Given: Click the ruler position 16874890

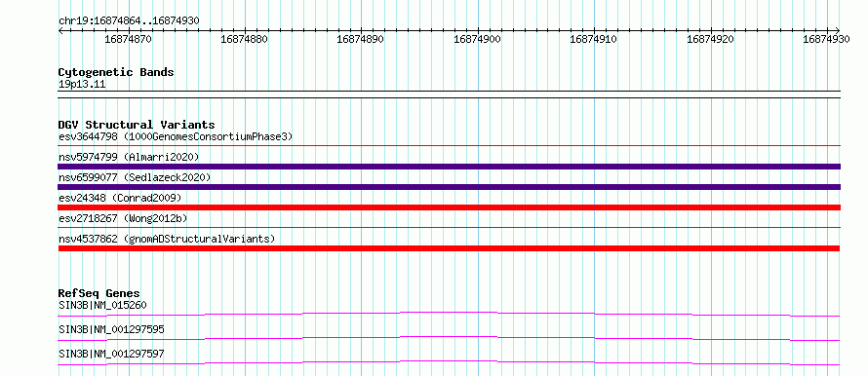Looking at the screenshot, I should click(361, 39).
